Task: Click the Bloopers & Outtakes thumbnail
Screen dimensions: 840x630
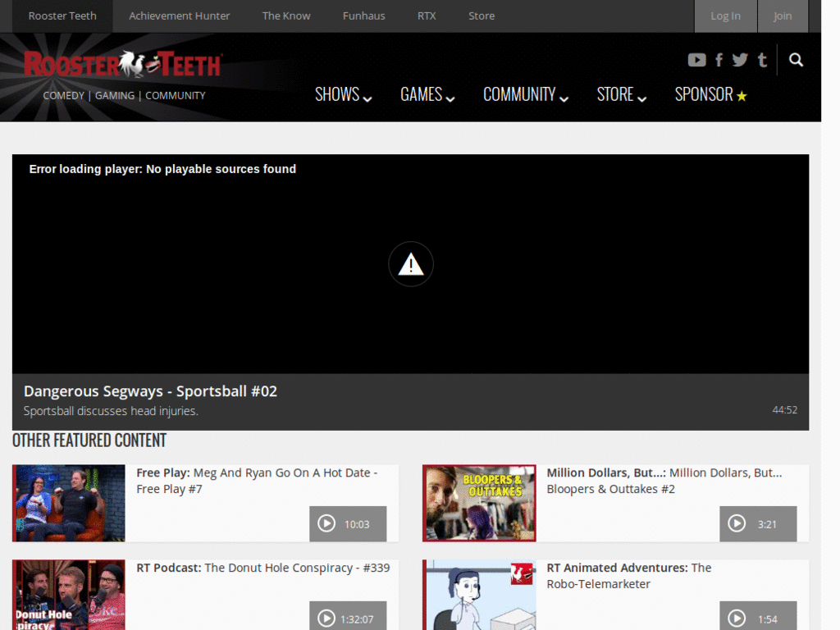Action: (479, 503)
